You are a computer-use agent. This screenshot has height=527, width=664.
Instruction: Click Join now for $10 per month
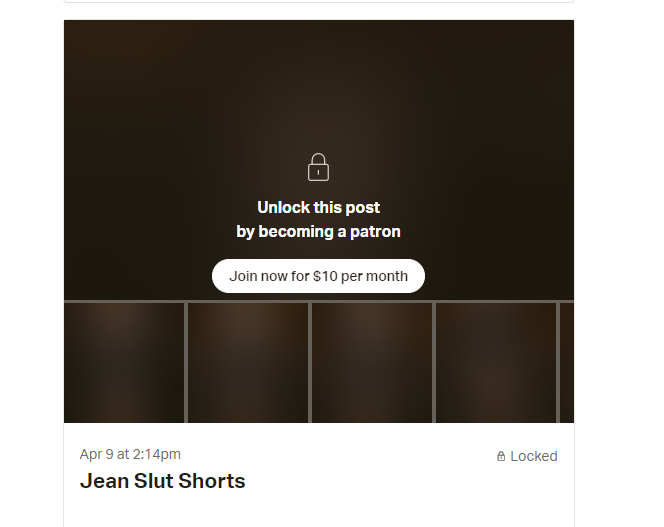pyautogui.click(x=318, y=276)
